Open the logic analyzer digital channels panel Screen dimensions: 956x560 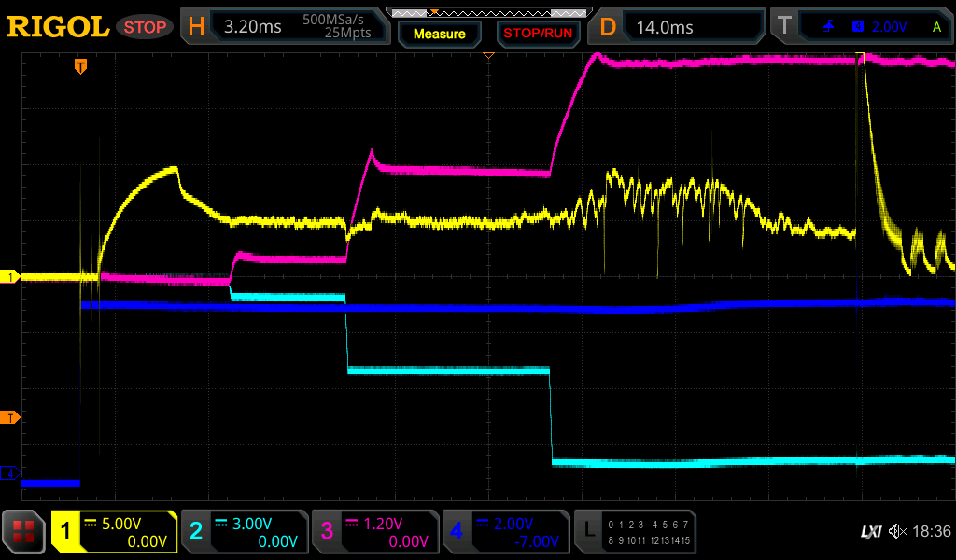pyautogui.click(x=636, y=532)
